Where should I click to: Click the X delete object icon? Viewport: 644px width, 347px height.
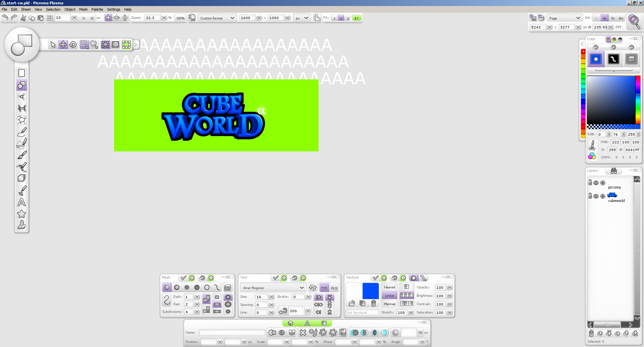tap(303, 332)
